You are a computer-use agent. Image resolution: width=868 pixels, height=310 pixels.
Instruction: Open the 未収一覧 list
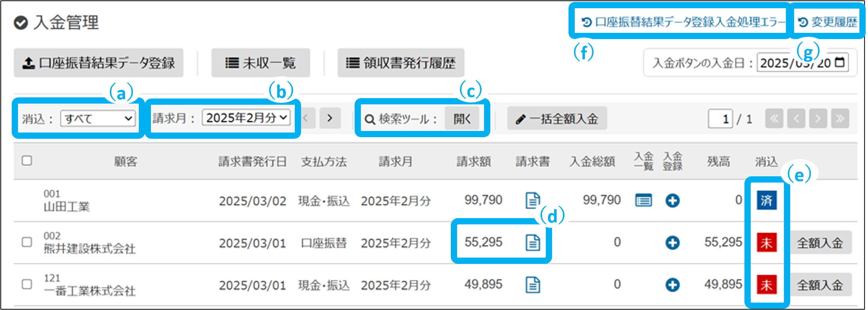[x=260, y=63]
